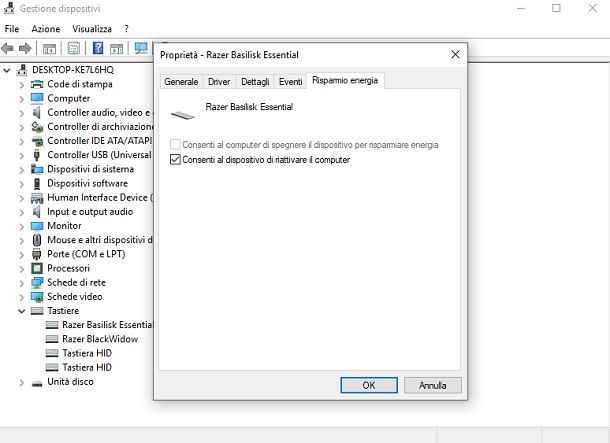Collapse the DESKTOP-KE7L6HQ root node

pyautogui.click(x=7, y=70)
